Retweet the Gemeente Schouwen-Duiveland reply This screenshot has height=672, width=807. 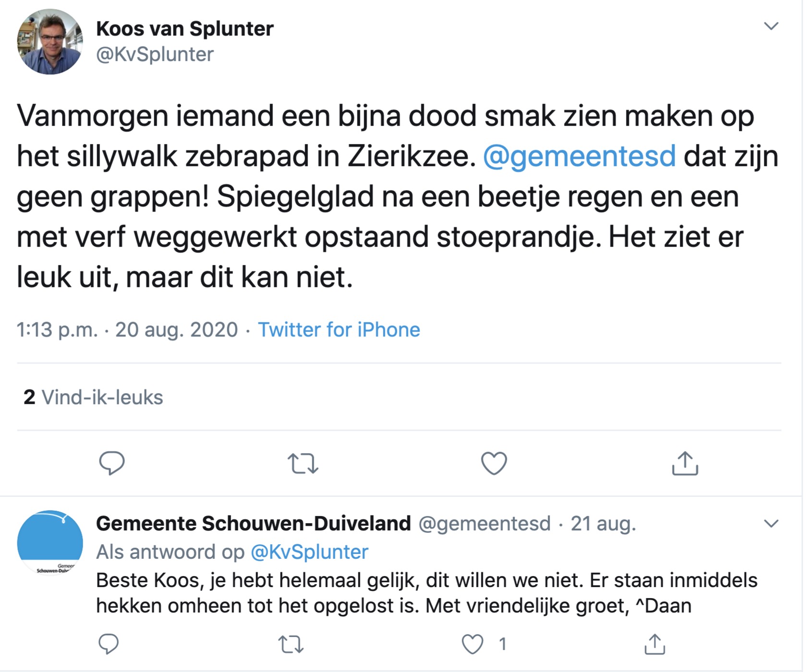(291, 644)
